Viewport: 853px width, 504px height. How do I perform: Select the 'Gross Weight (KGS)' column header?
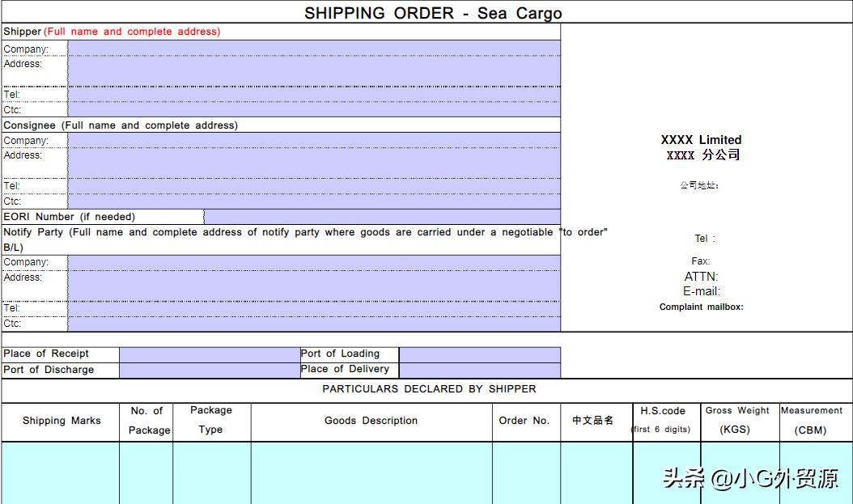(737, 420)
